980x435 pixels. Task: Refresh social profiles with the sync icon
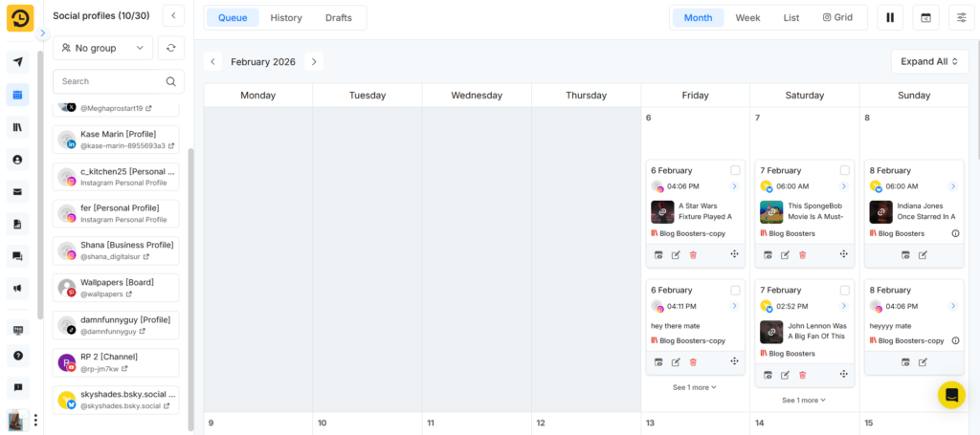[170, 48]
